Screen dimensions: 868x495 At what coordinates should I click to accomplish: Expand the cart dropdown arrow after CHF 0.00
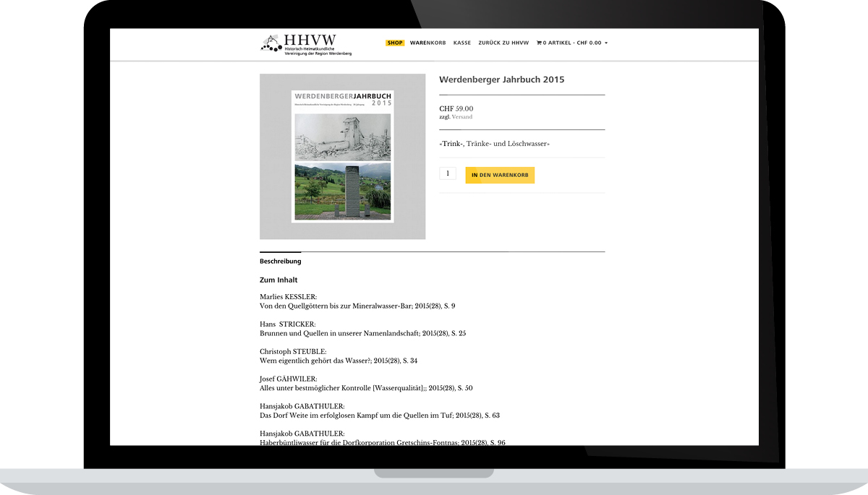point(606,43)
